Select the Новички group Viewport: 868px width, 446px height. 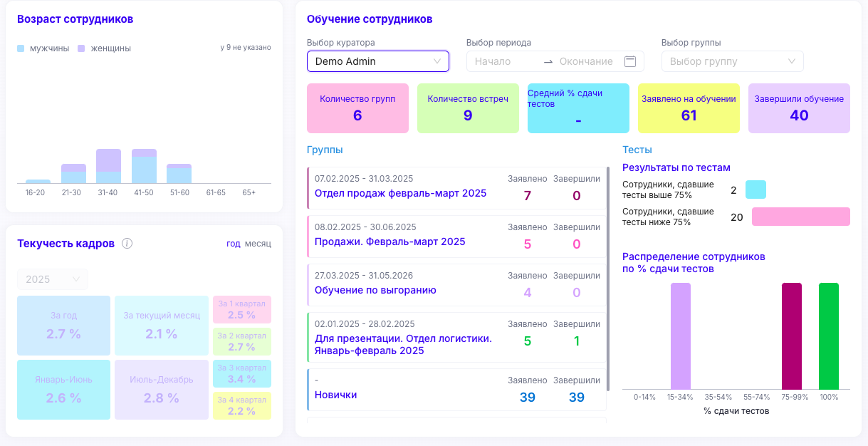[335, 395]
